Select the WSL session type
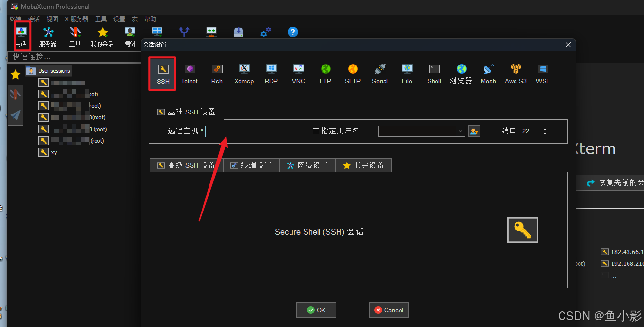Screen dimensions: 644x327 coord(543,74)
